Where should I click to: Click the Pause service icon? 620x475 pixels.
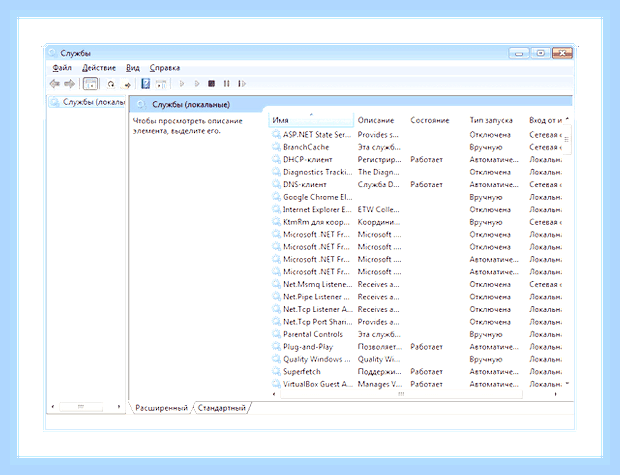(x=226, y=83)
